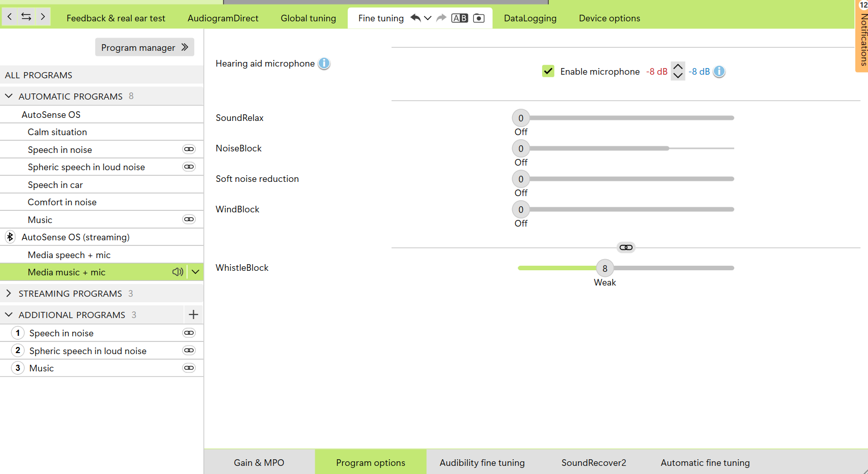Select the AutoSense OS program

pyautogui.click(x=102, y=114)
